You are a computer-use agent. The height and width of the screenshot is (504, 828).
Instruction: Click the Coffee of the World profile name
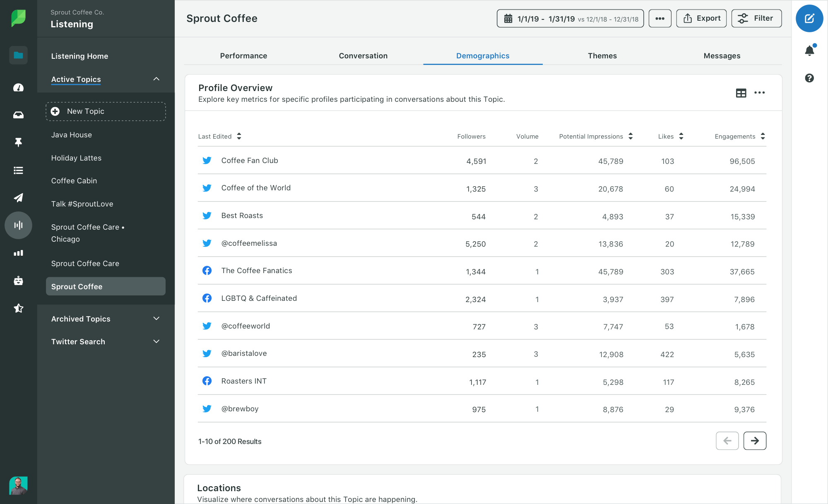256,188
